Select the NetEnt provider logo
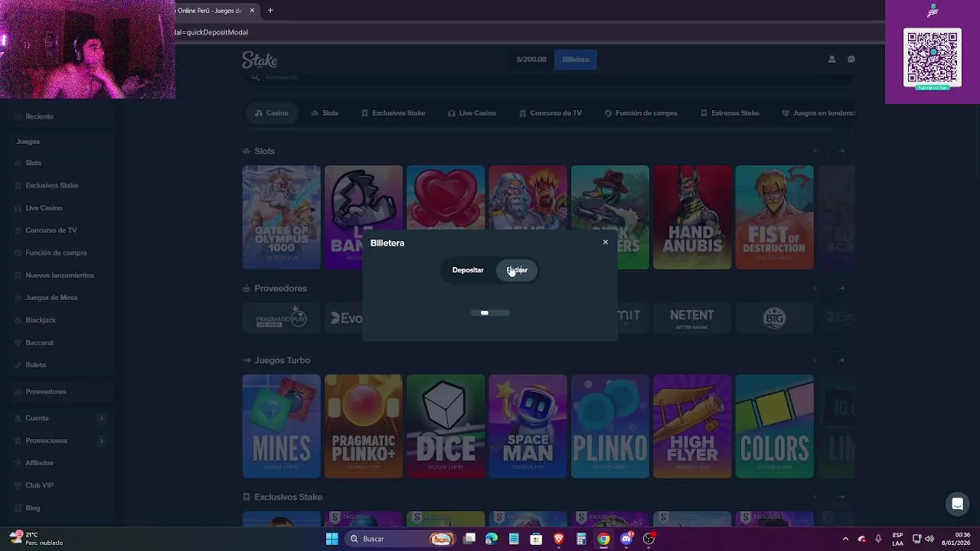980x551 pixels. pos(692,318)
